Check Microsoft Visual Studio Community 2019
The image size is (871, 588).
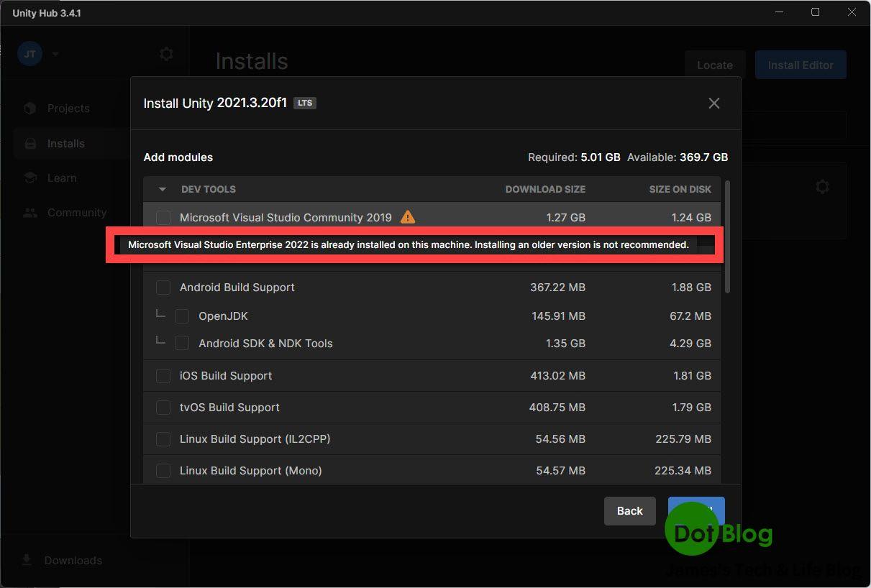[x=163, y=217]
